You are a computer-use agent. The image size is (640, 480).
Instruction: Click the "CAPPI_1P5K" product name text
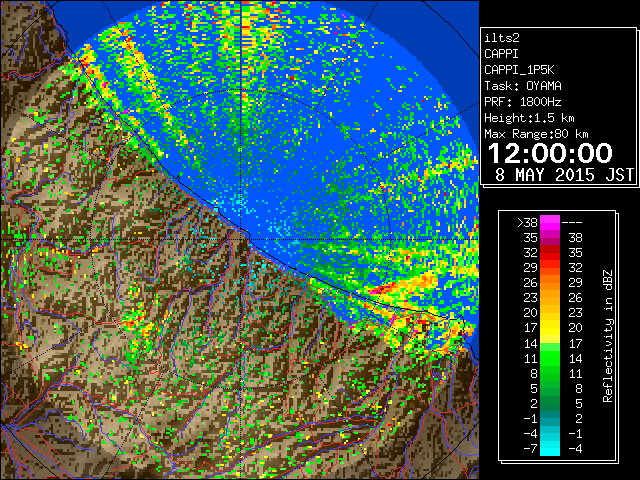(x=519, y=70)
